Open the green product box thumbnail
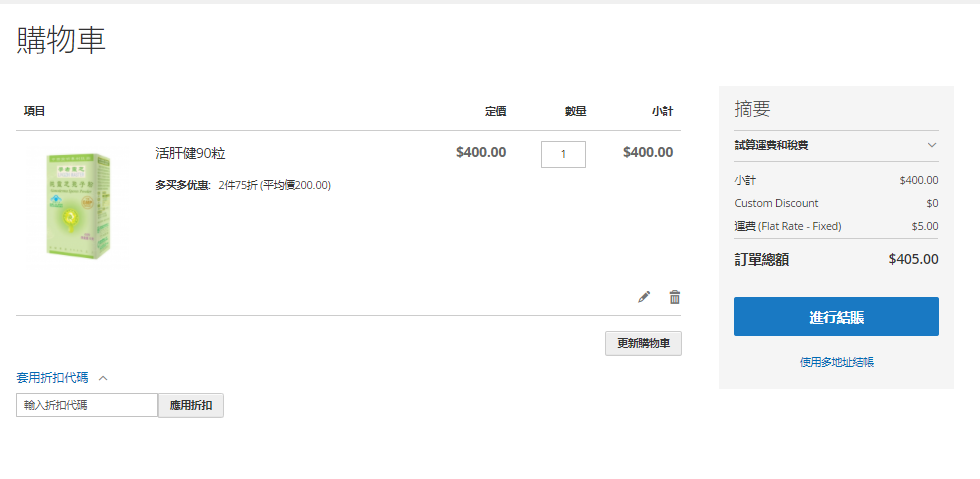 pos(79,205)
